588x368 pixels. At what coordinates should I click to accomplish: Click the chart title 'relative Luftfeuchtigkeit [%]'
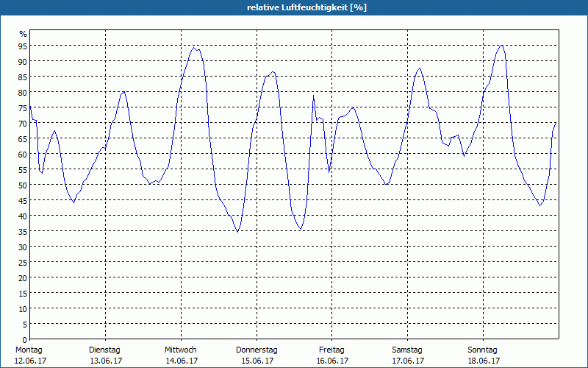[x=307, y=7]
